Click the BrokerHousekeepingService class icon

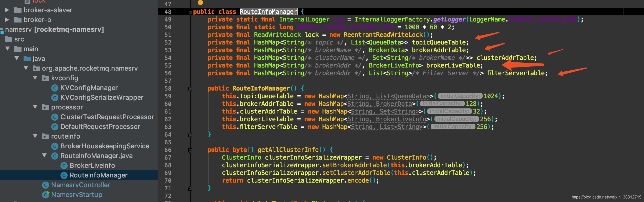click(x=55, y=146)
